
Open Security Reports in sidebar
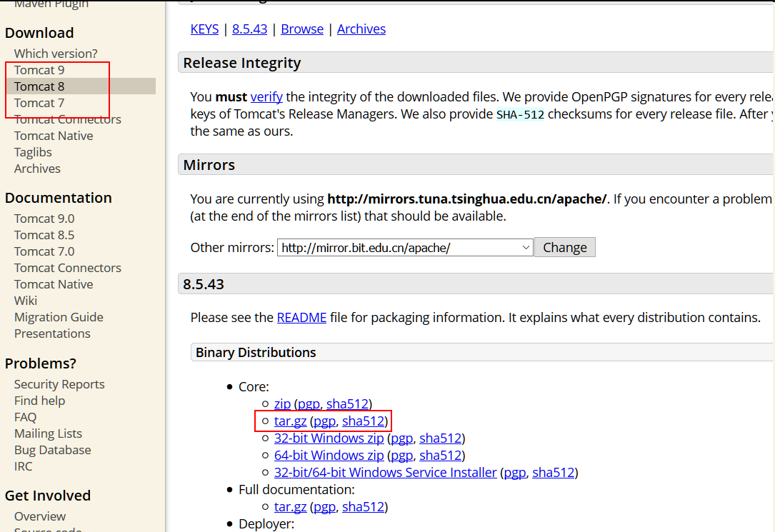click(x=59, y=384)
